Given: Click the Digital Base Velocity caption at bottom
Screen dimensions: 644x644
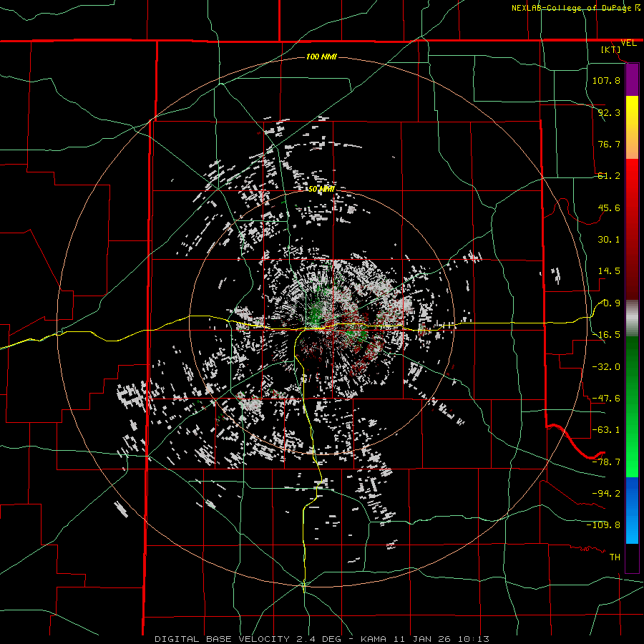Looking at the screenshot, I should pyautogui.click(x=322, y=639).
